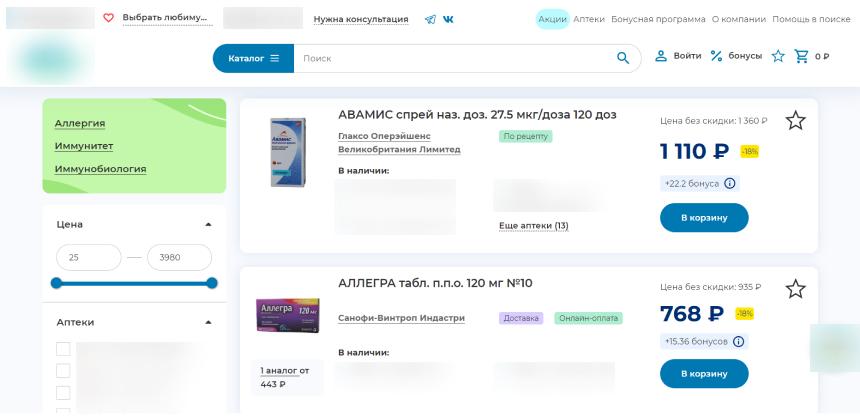Open the VK social network icon
Image resolution: width=860 pixels, height=418 pixels.
pyautogui.click(x=448, y=19)
